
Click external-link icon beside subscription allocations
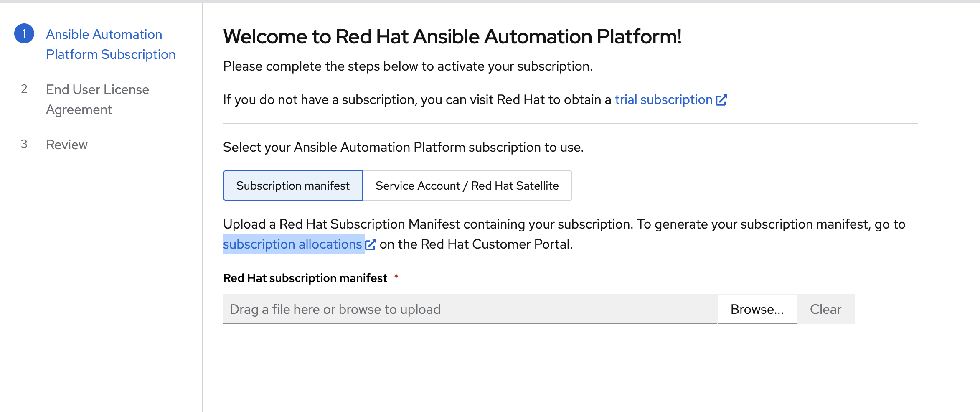pyautogui.click(x=371, y=244)
